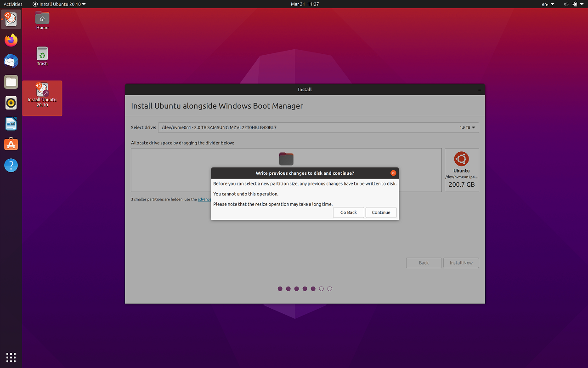Click 'Allocate drive space by dragging' label

[x=182, y=143]
